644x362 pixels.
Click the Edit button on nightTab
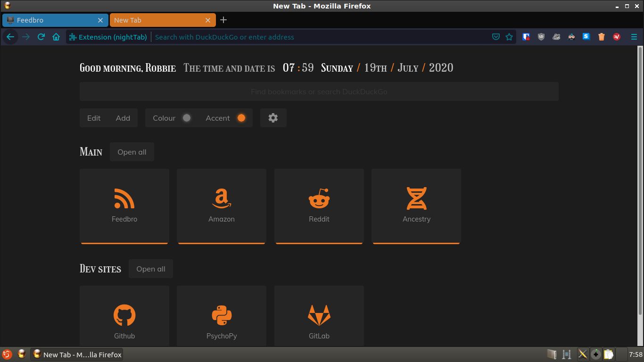click(x=93, y=118)
